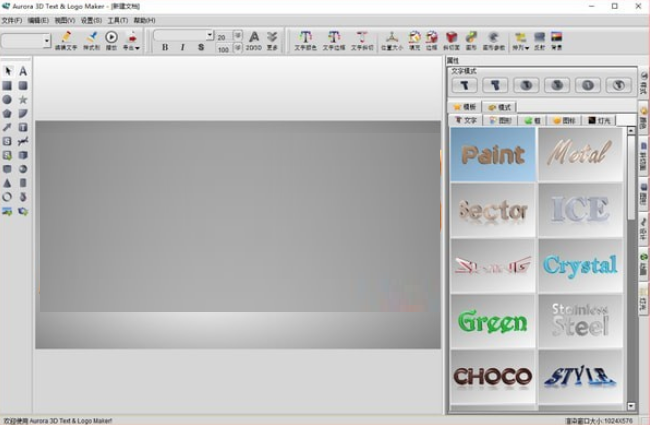This screenshot has width=650, height=425.
Task: Click the 文字颜色 text color icon
Action: pyautogui.click(x=305, y=40)
